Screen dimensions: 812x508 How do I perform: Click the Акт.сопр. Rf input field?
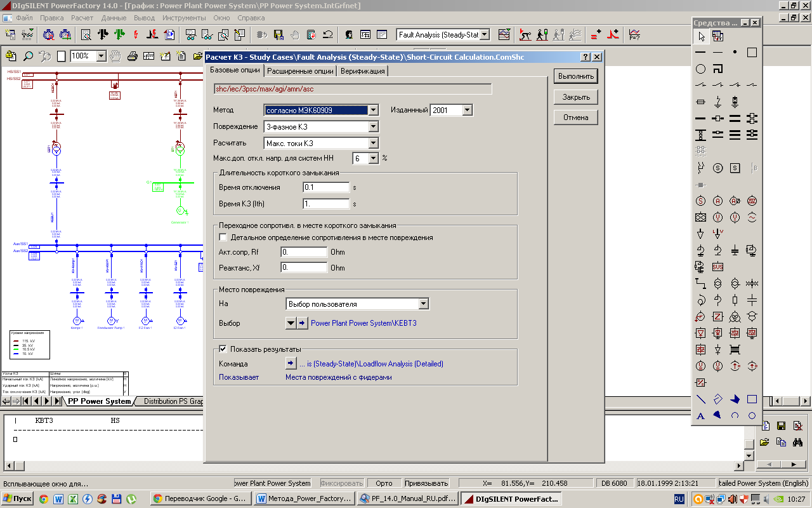click(304, 252)
